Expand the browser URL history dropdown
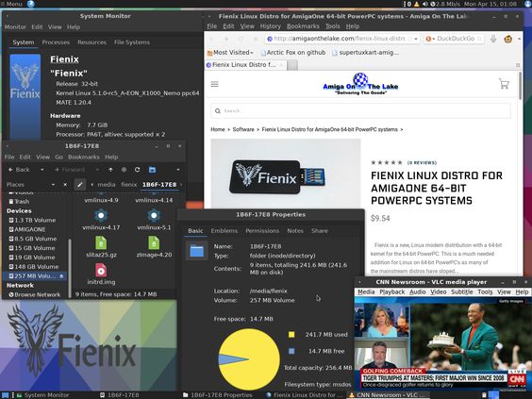Screen dimensions: 532x399 coord(416,39)
